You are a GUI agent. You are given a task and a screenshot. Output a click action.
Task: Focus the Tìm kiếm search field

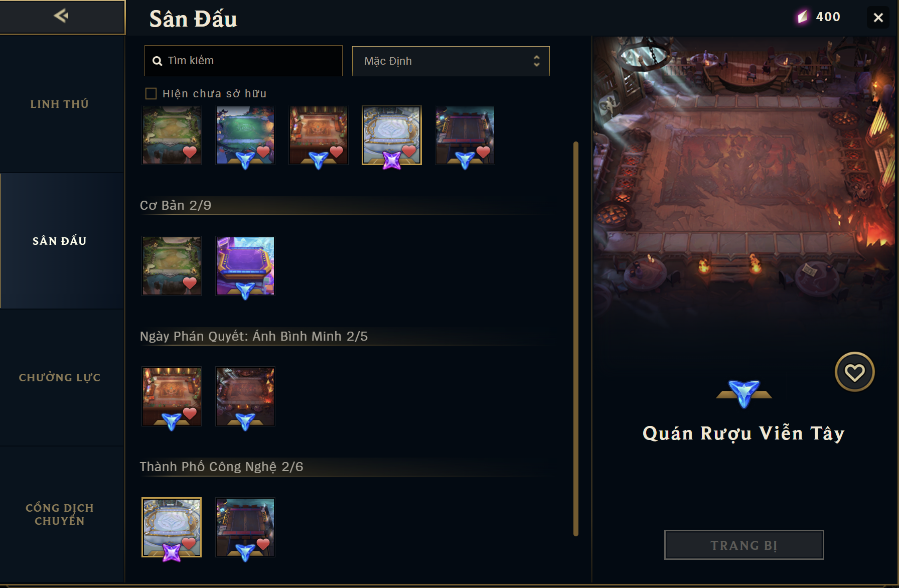pyautogui.click(x=243, y=61)
